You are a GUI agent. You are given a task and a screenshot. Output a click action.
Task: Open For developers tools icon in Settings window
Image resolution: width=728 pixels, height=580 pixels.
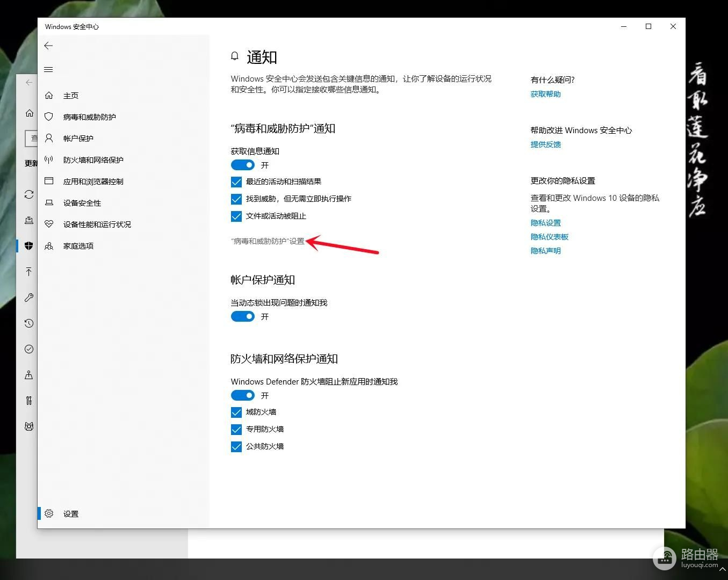coord(29,401)
